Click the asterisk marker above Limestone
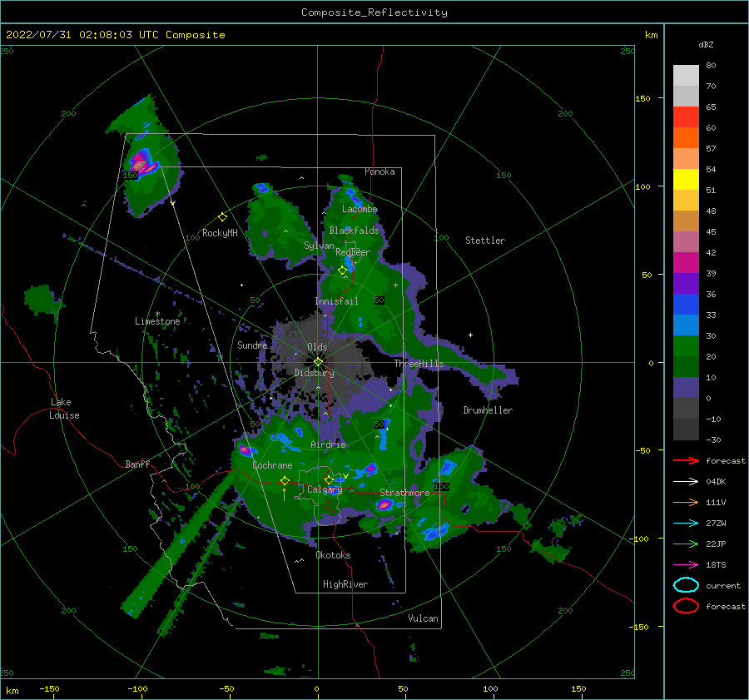This screenshot has height=700, width=749. [157, 314]
